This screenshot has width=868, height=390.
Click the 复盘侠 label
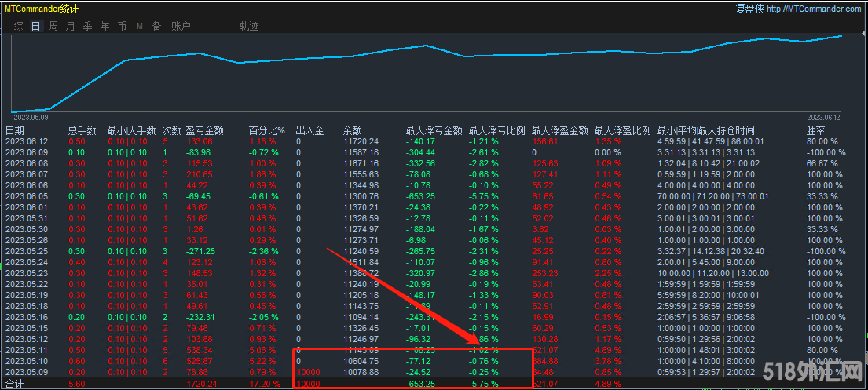[x=749, y=9]
